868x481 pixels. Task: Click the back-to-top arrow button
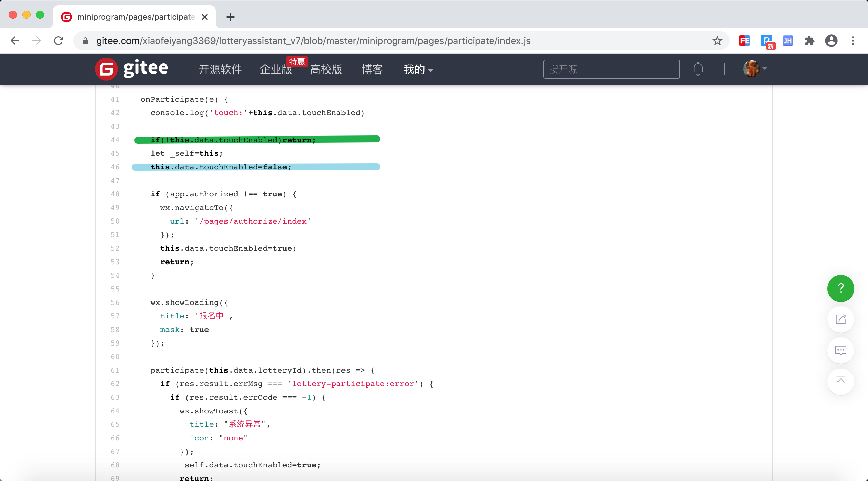840,382
